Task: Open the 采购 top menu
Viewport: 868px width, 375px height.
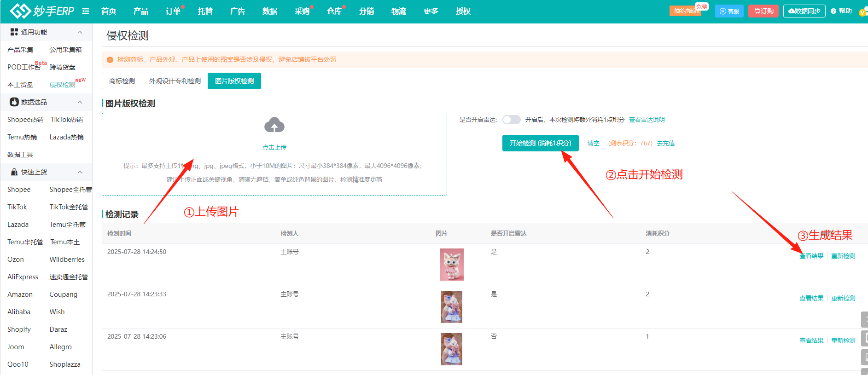Action: 302,11
